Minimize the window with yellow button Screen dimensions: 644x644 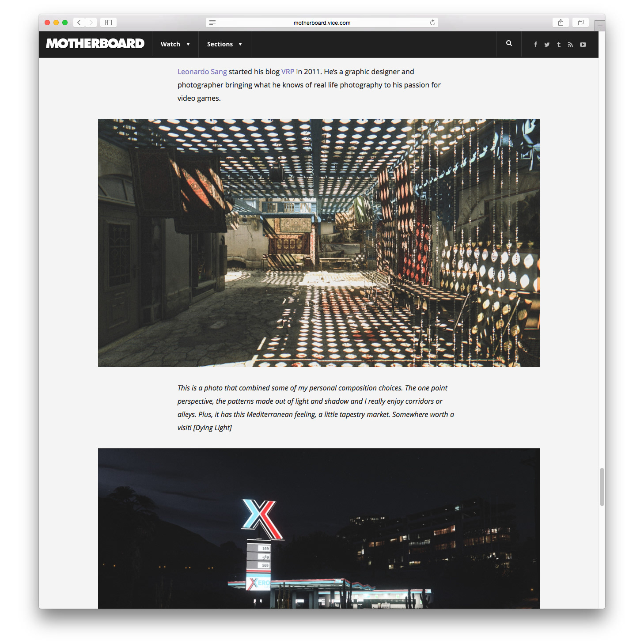coord(56,23)
